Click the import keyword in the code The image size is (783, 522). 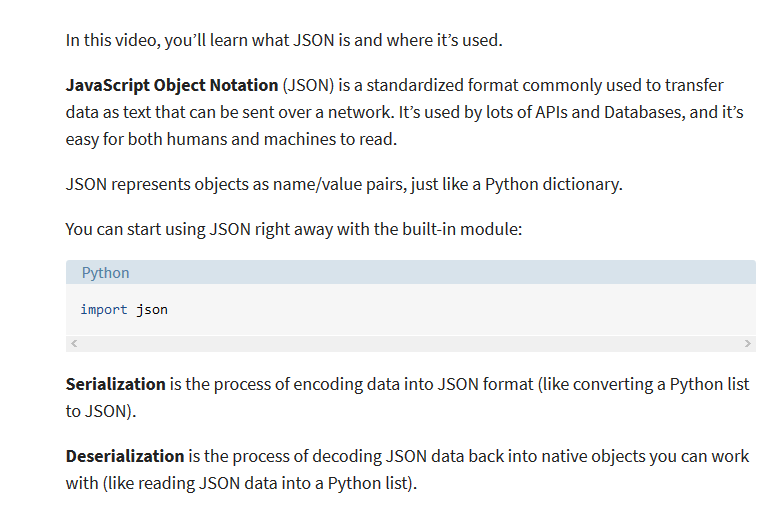point(104,310)
